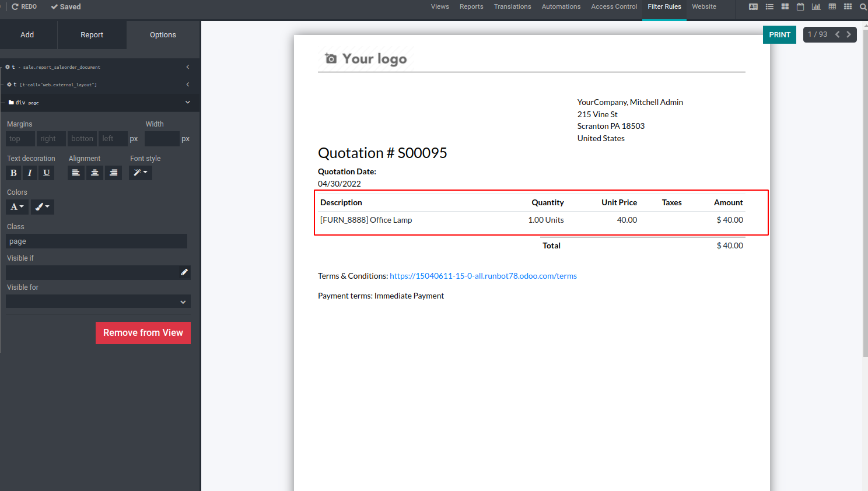Image resolution: width=868 pixels, height=491 pixels.
Task: Expand the div page node chevron
Action: coord(188,102)
